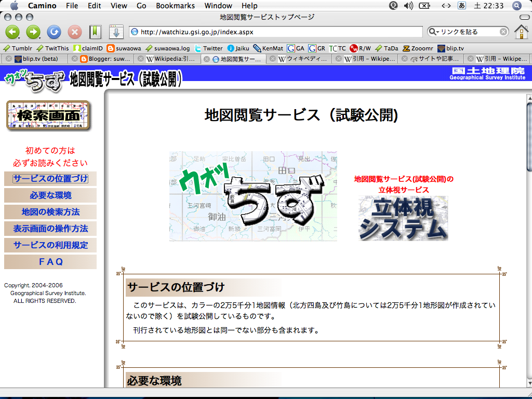Open the blip.tv bookmark
This screenshot has width=532, height=399.
tap(450, 48)
